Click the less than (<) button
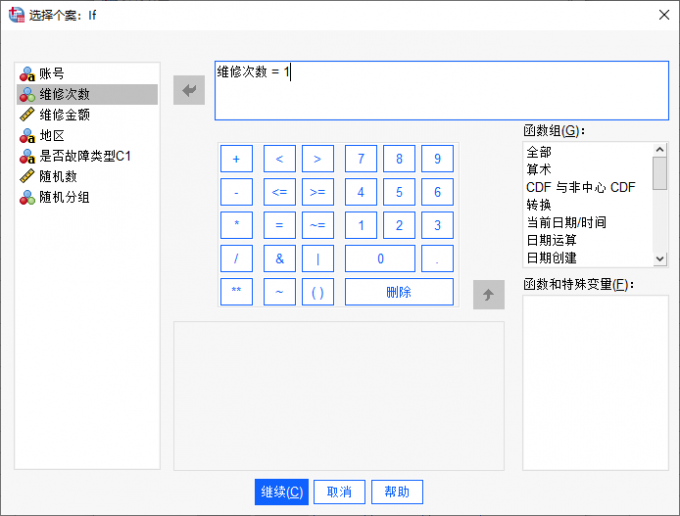This screenshot has height=516, width=680. click(280, 159)
